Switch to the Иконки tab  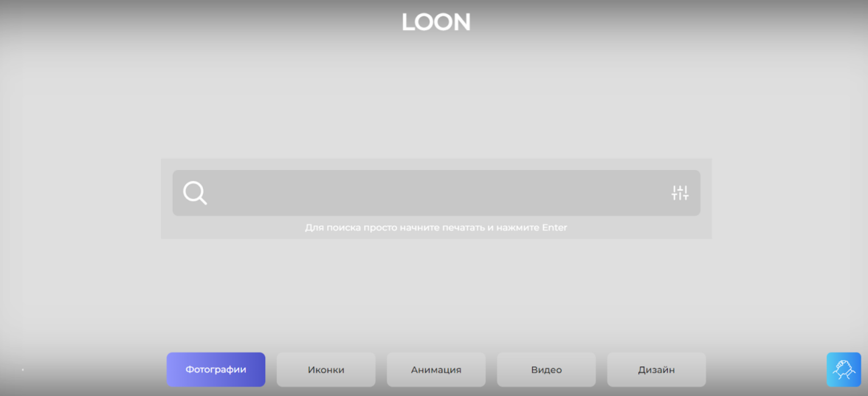click(x=326, y=369)
